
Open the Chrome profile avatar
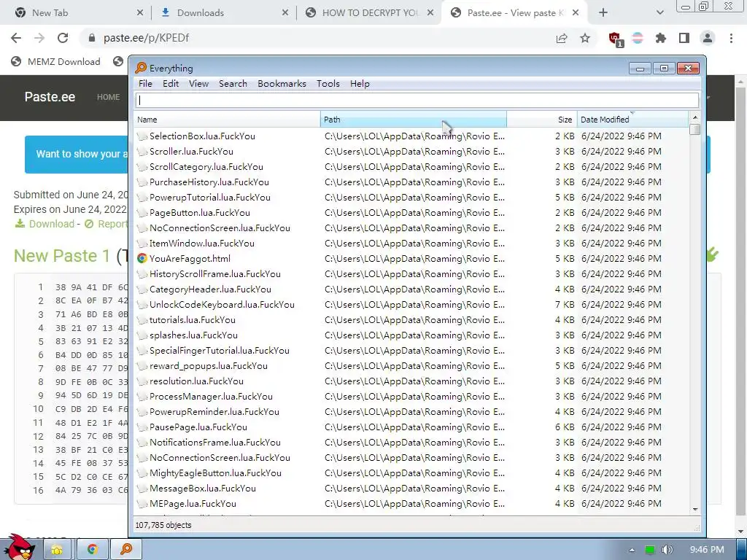[708, 38]
